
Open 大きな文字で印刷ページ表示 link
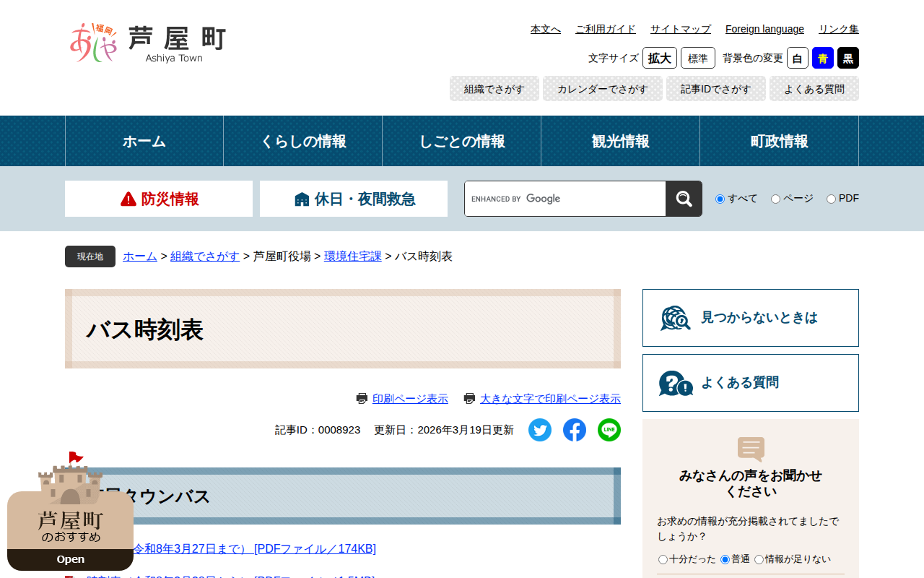pos(550,399)
